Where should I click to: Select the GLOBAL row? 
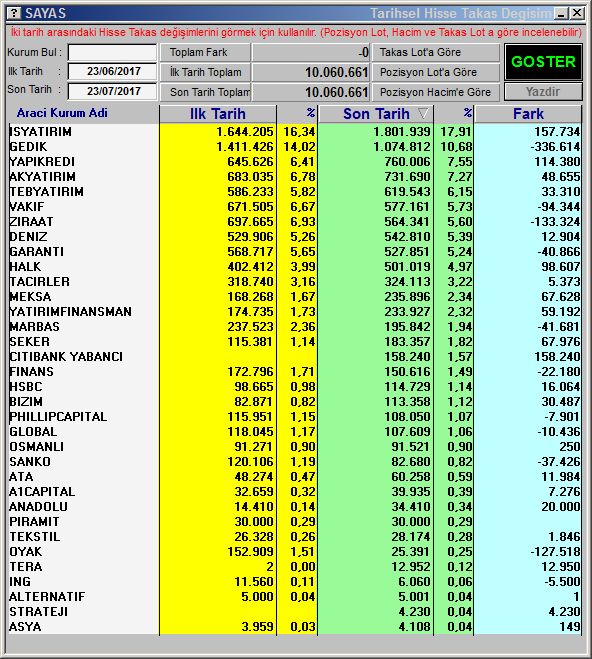(x=295, y=432)
